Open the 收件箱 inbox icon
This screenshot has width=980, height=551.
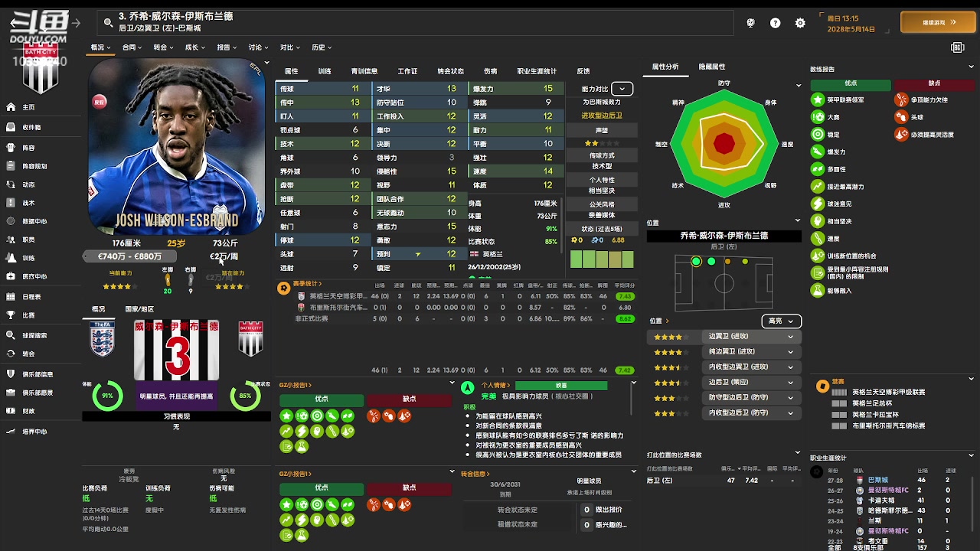pyautogui.click(x=11, y=127)
